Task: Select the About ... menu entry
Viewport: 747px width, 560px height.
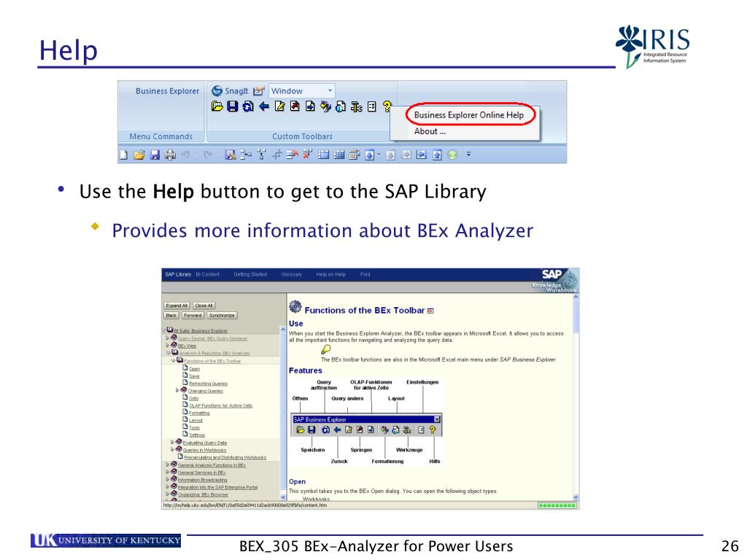Action: point(430,131)
